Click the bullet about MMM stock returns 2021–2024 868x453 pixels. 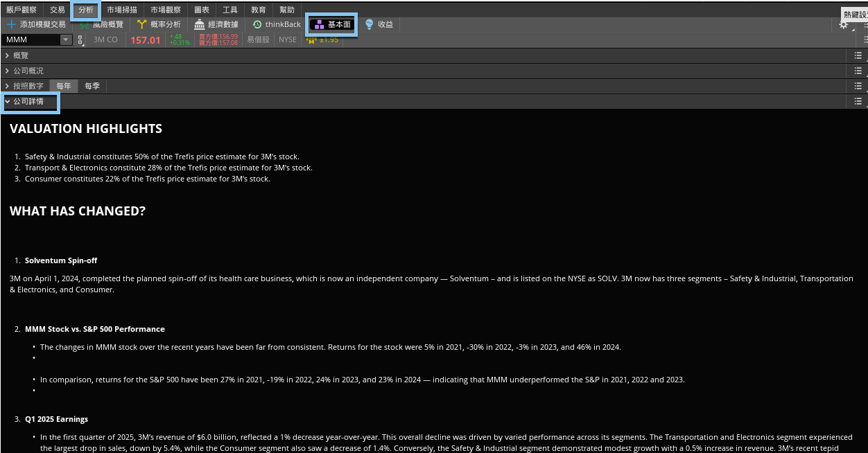point(330,347)
